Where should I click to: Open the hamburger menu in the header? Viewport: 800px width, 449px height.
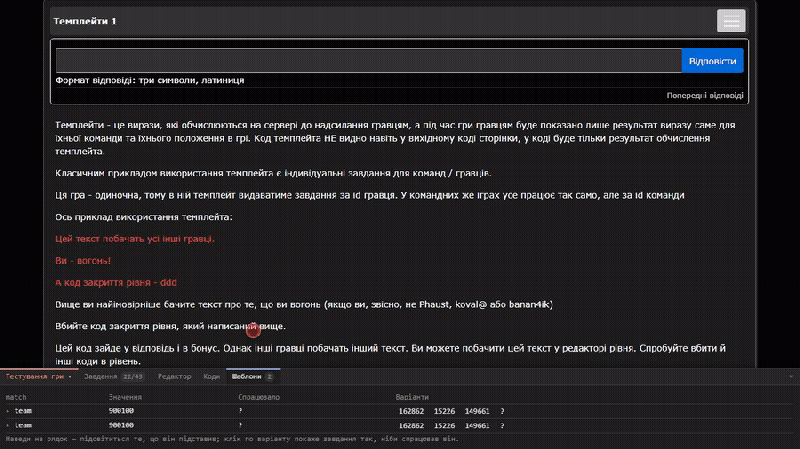coord(731,21)
